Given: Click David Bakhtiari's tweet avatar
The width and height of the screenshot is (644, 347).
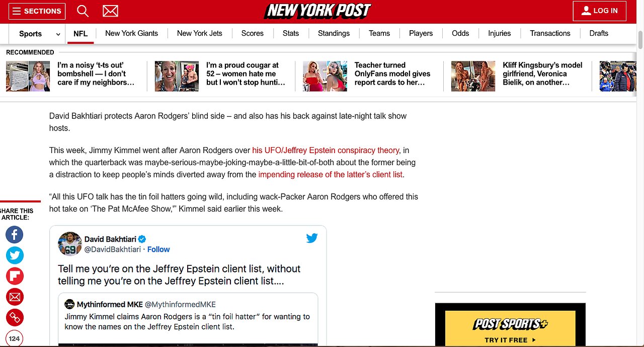Looking at the screenshot, I should [x=69, y=244].
